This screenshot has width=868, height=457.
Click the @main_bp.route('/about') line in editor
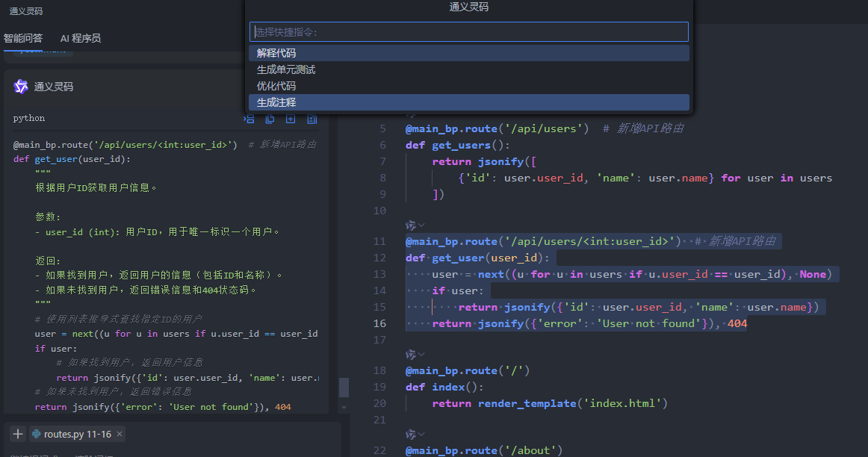[484, 450]
